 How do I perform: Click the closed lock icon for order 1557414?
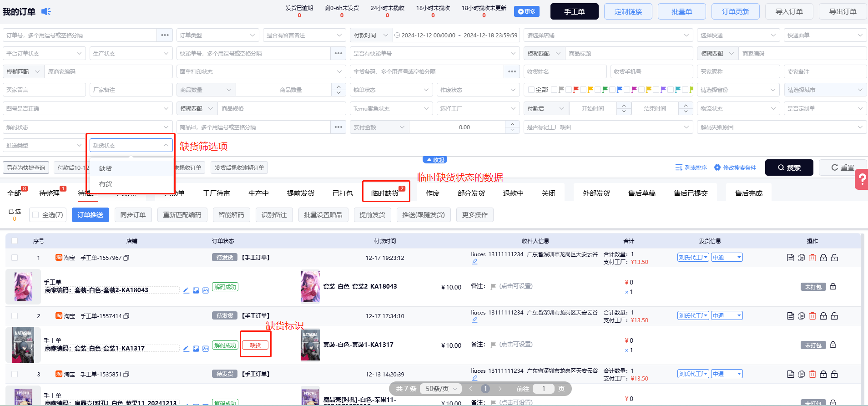click(x=823, y=316)
